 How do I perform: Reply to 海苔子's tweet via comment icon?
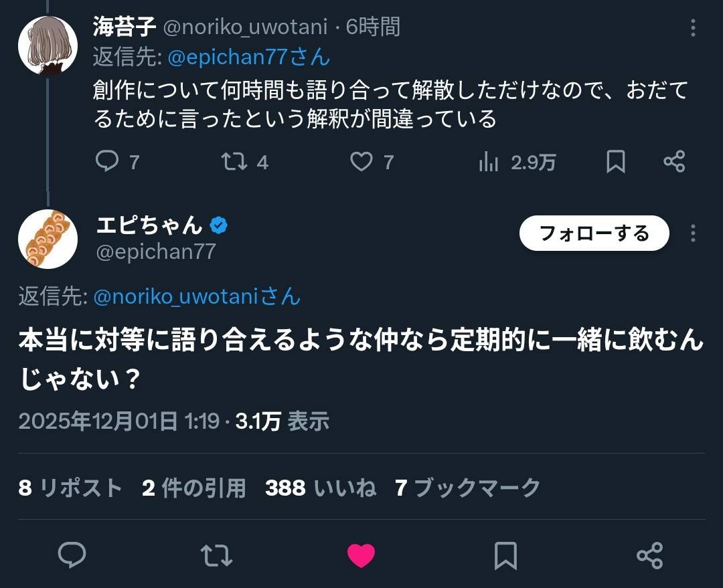[107, 161]
